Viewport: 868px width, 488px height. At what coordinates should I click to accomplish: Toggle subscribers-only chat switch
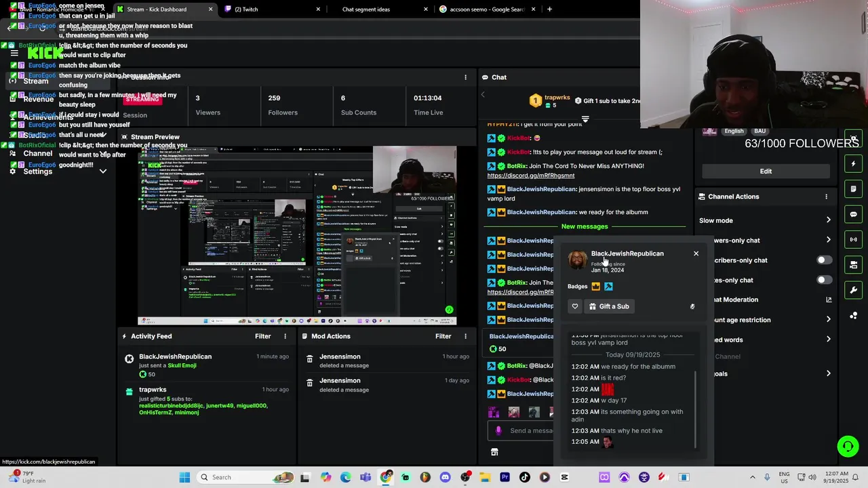coord(824,260)
